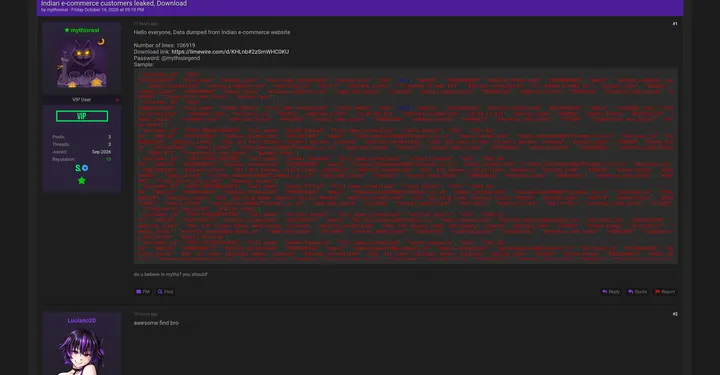The image size is (720, 375).
Task: Open Luciano20's user profile
Action: pos(82,321)
